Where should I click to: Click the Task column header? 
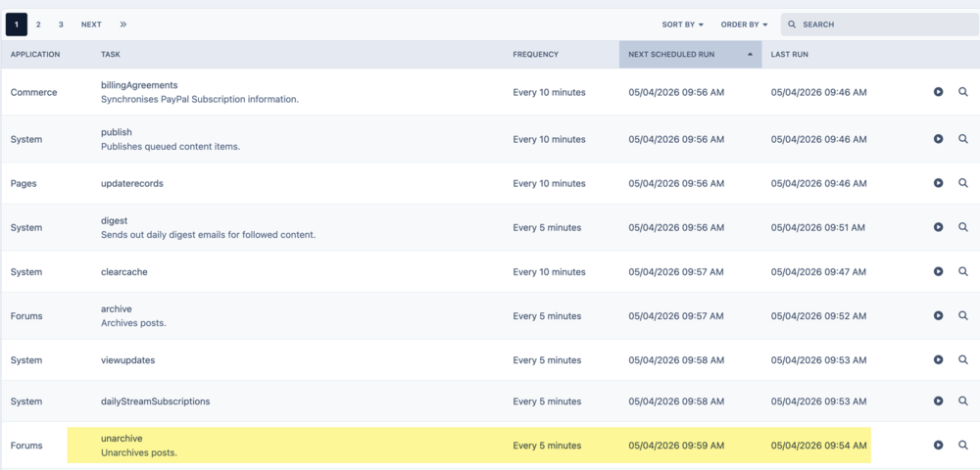[111, 54]
